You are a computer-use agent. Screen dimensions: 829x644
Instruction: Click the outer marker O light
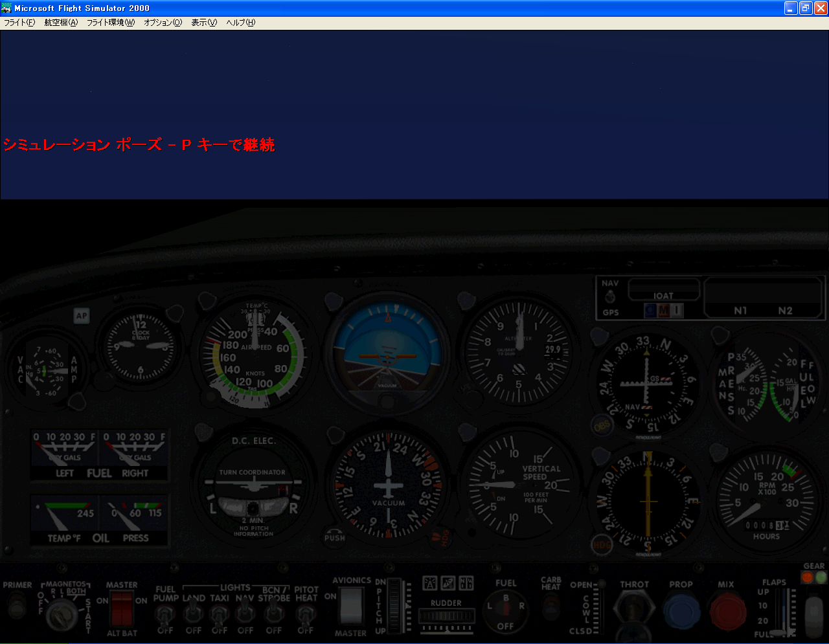(x=650, y=311)
